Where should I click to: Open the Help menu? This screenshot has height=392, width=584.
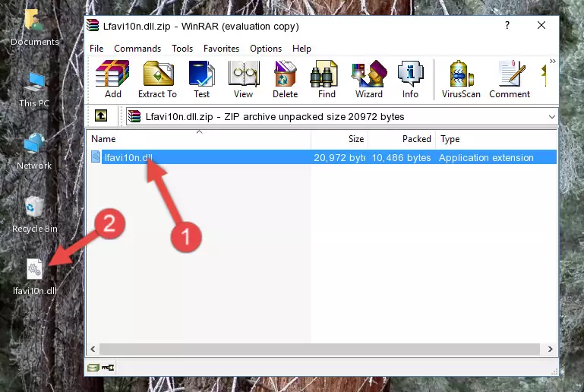(x=301, y=49)
